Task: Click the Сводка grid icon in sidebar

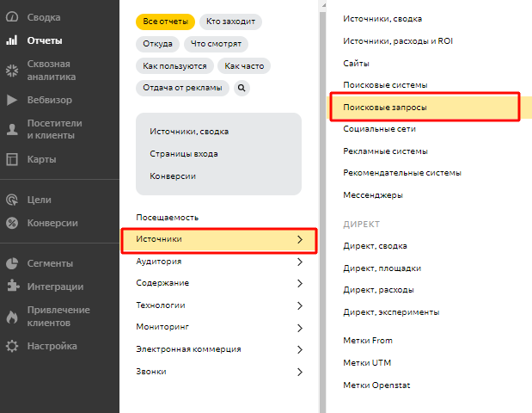Action: [12, 18]
